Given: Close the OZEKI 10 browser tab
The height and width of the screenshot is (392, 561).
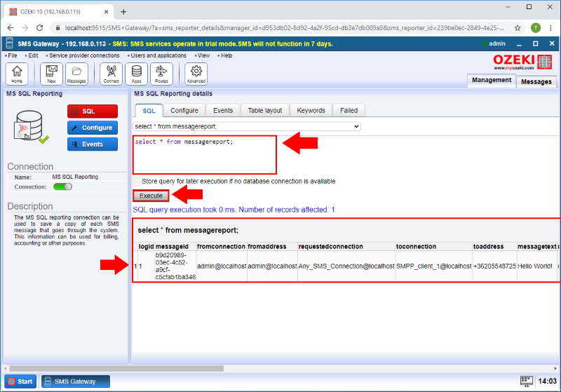Looking at the screenshot, I should pos(107,12).
